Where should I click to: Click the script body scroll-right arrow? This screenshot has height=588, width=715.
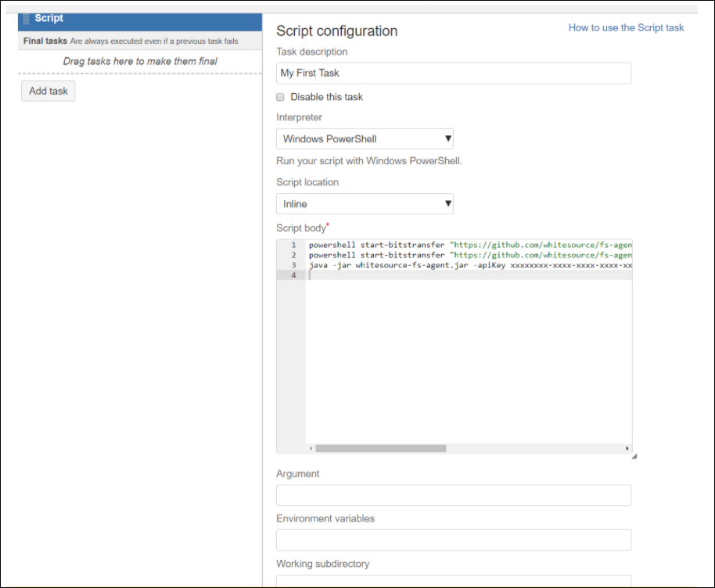click(x=627, y=449)
